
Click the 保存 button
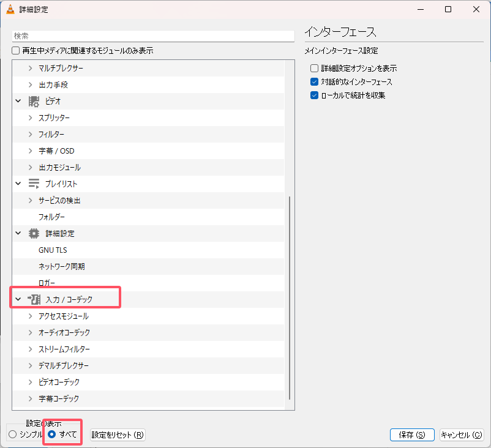(412, 435)
